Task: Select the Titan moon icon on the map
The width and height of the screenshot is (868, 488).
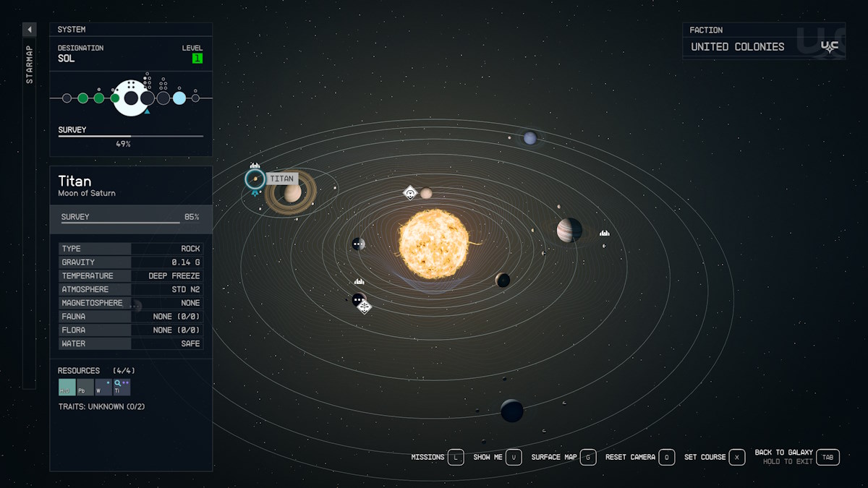Action: coord(254,180)
